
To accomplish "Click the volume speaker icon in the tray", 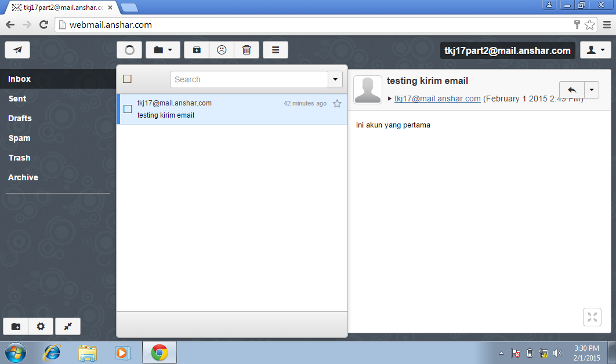I will pyautogui.click(x=557, y=354).
